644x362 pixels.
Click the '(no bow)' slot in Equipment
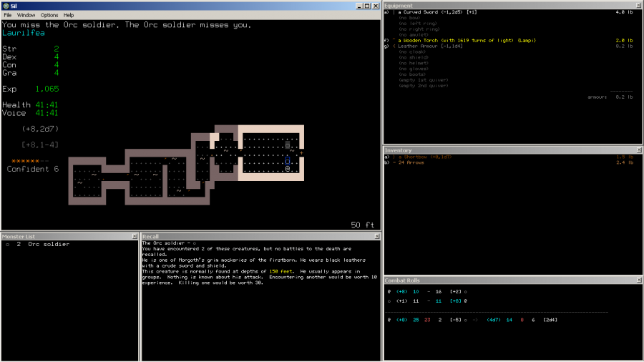(409, 18)
